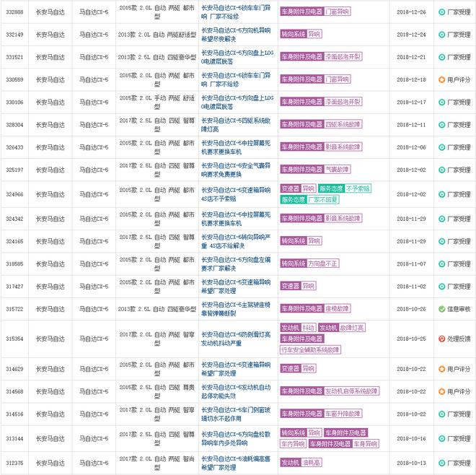Click the date 2018-11-07
Viewport: 476px width, 475px height.
411,263
